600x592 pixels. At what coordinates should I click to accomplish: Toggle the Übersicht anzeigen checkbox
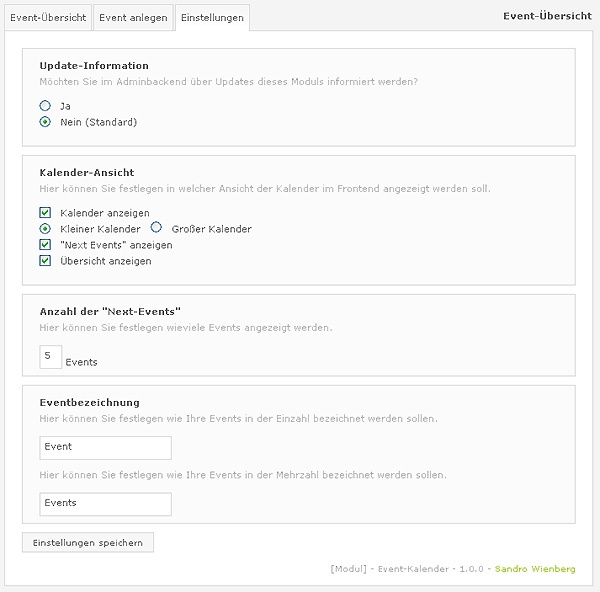pos(45,261)
